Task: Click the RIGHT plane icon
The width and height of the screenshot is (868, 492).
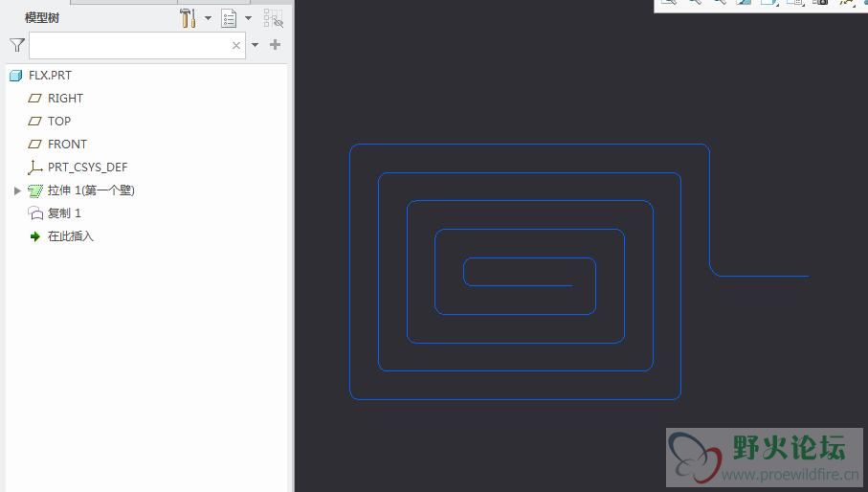Action: point(34,99)
